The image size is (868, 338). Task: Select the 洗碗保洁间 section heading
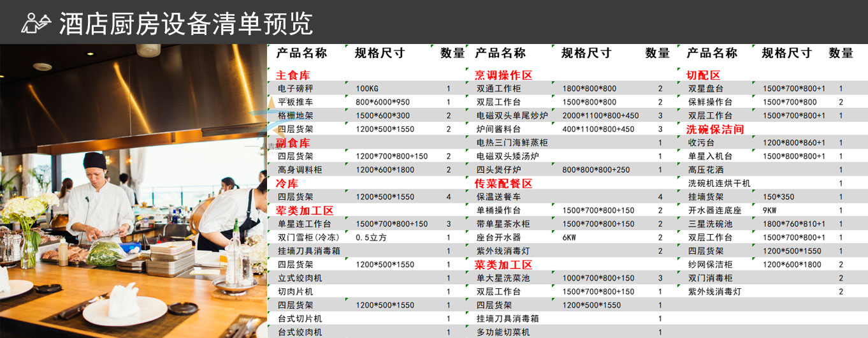click(715, 129)
